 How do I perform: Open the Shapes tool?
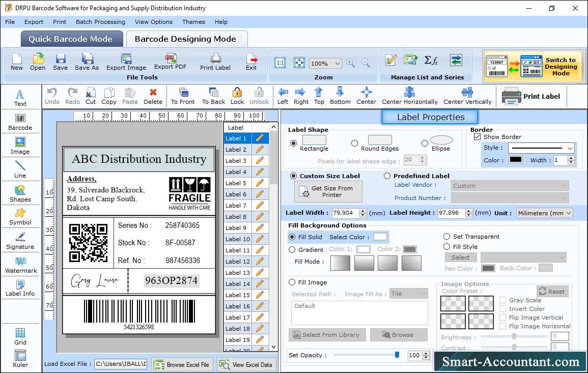[20, 194]
